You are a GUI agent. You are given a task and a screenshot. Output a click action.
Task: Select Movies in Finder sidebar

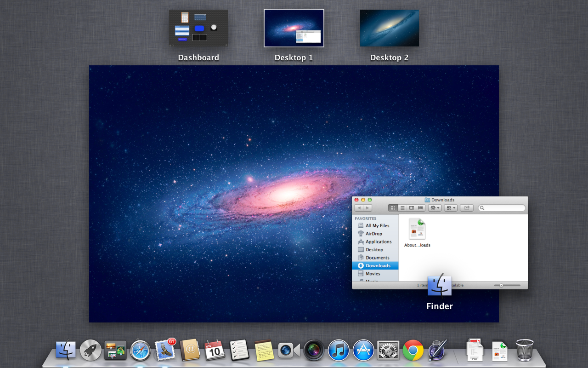(375, 274)
